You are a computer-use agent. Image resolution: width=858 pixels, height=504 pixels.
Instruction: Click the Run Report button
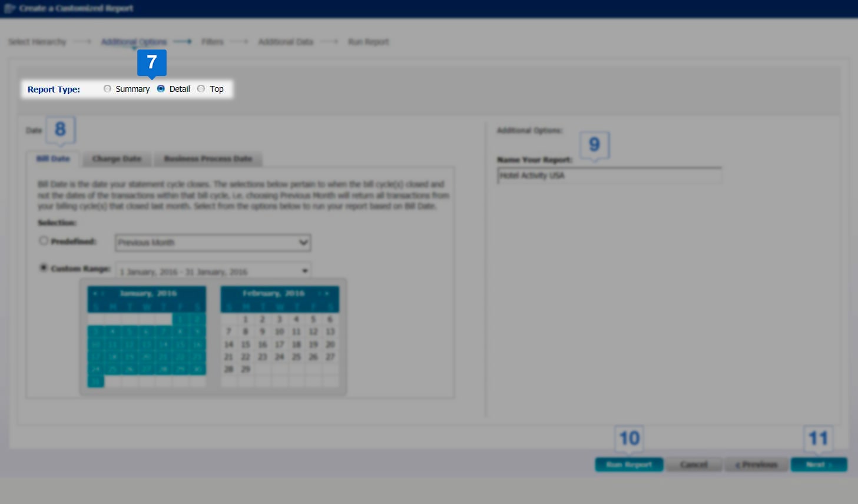(x=629, y=465)
